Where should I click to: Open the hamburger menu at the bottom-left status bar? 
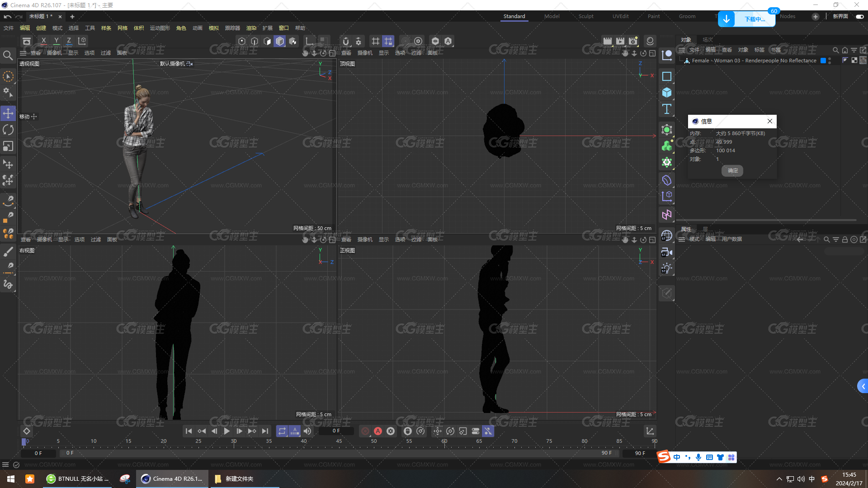5,465
